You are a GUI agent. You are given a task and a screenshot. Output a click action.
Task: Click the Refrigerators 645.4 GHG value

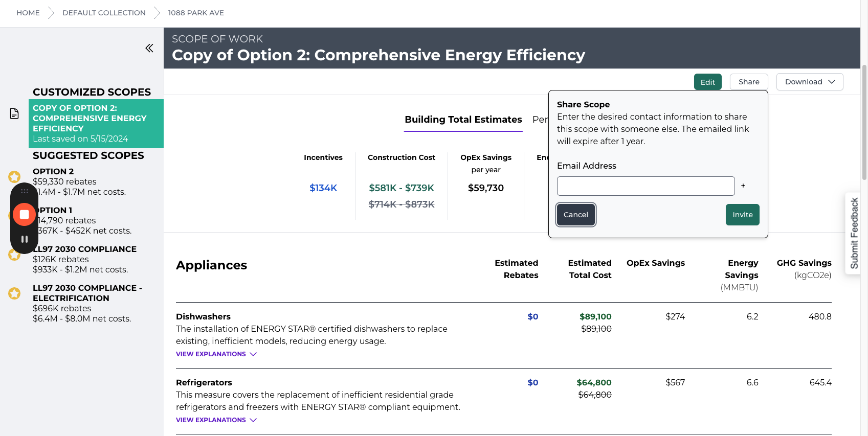820,383
